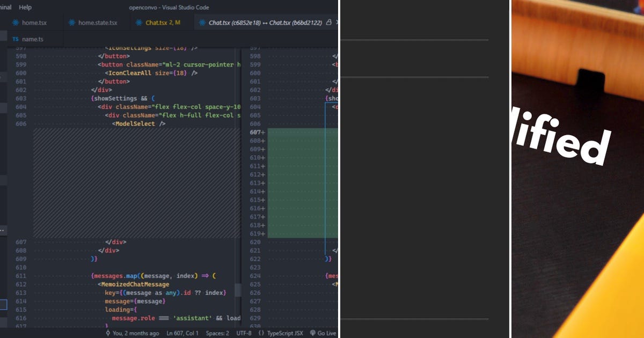Click the Go Live broadcast icon

coord(313,333)
